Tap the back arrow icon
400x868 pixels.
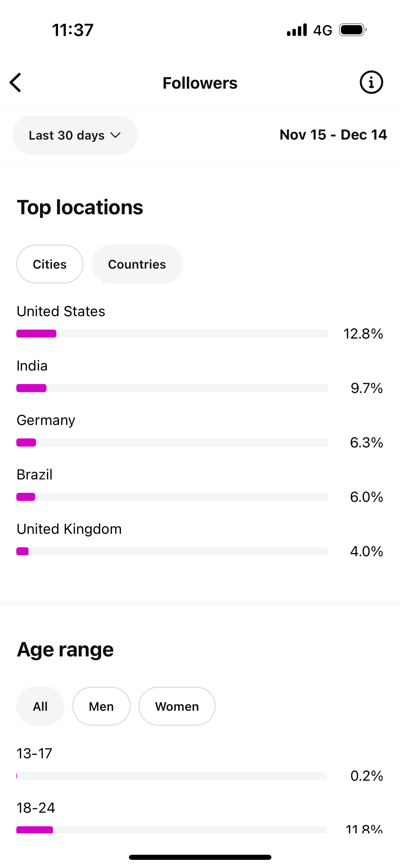tap(16, 83)
